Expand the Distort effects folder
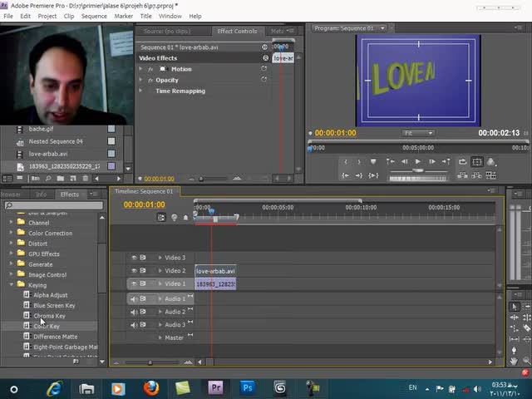Viewport: 532px width, 399px height. click(x=12, y=244)
